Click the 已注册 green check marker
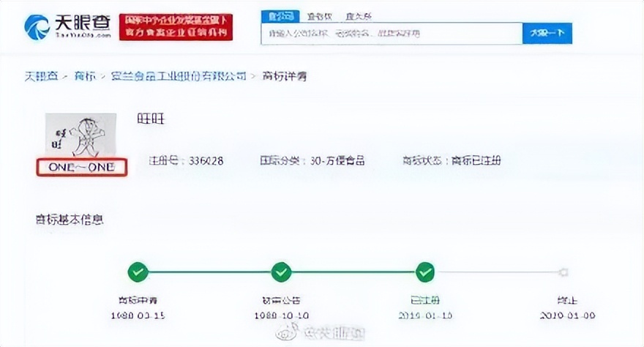The height and width of the screenshot is (347, 644). [x=425, y=272]
